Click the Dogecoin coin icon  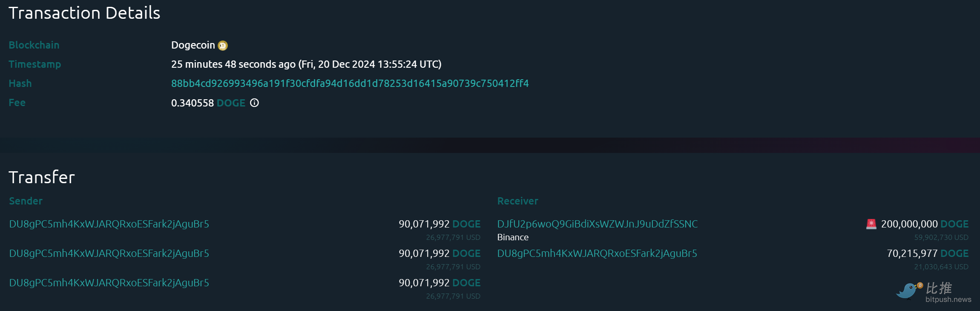tap(223, 46)
